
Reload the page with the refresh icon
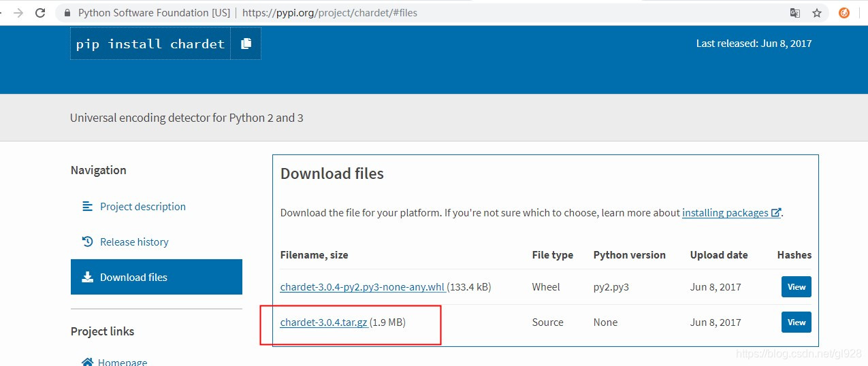41,13
